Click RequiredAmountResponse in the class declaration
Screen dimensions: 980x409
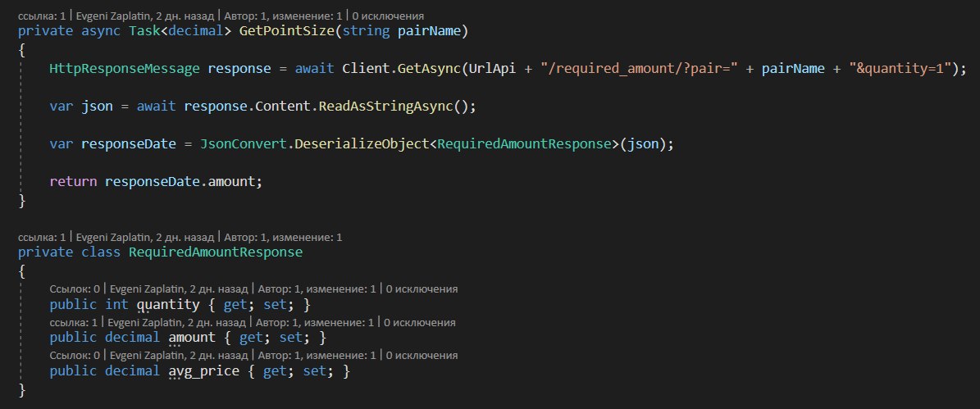click(x=216, y=252)
